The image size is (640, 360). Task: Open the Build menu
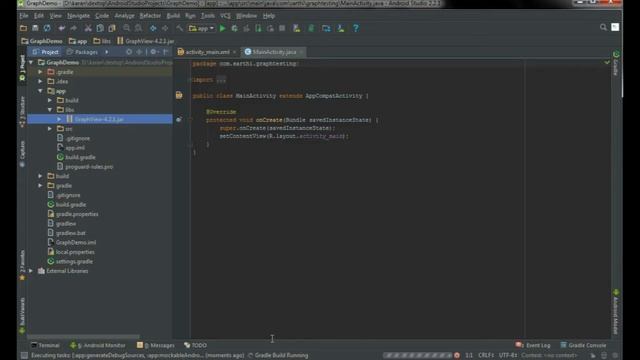click(x=173, y=16)
